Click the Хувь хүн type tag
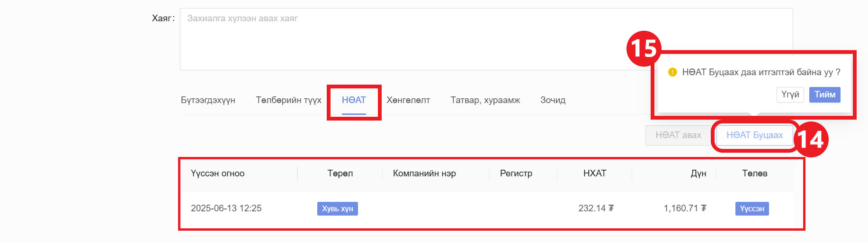 pos(337,208)
